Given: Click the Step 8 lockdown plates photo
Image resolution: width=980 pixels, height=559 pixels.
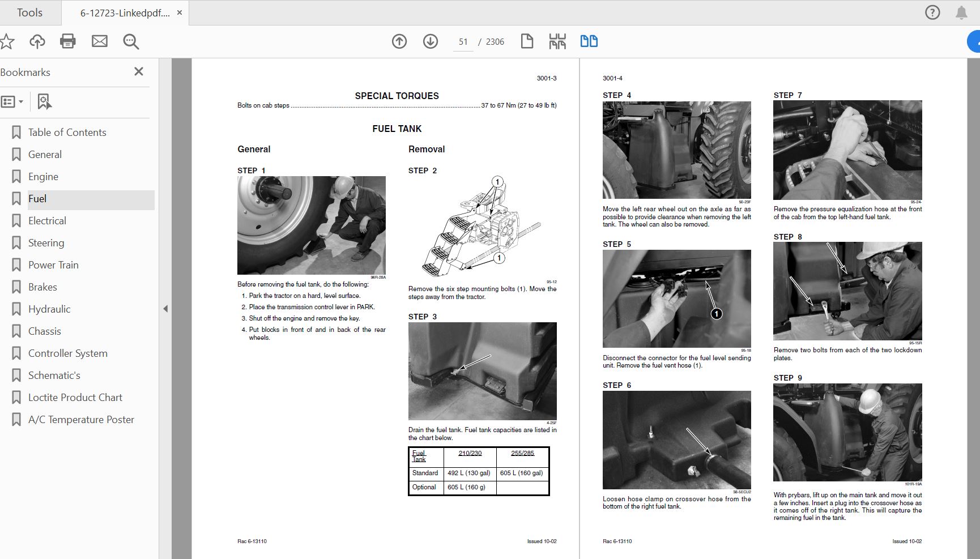Looking at the screenshot, I should (847, 291).
